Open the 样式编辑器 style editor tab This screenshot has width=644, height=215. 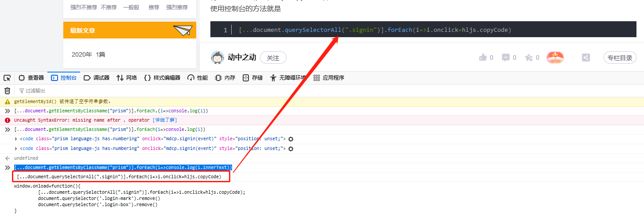[x=162, y=78]
